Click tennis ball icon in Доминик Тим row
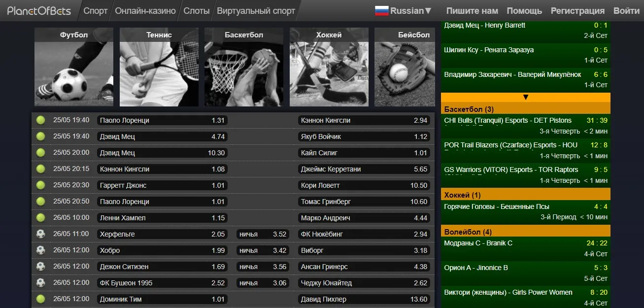Viewport: 644px width, 308px height. point(40,299)
